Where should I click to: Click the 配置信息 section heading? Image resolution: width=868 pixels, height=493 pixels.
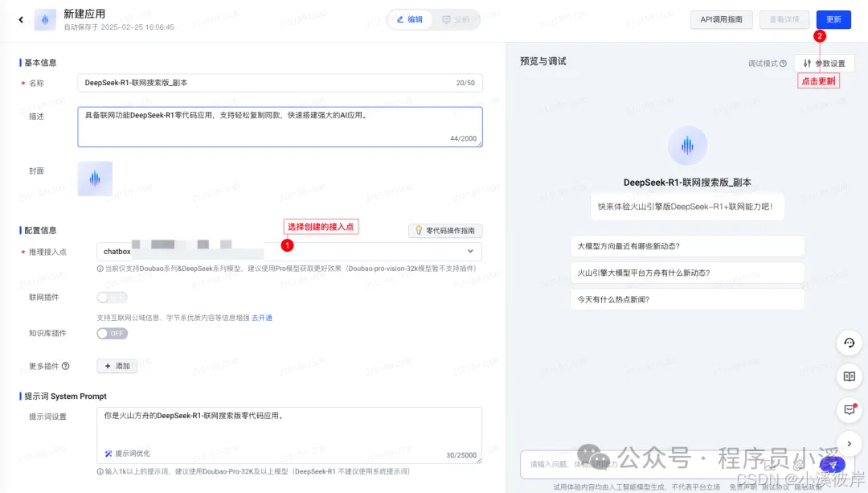click(40, 231)
